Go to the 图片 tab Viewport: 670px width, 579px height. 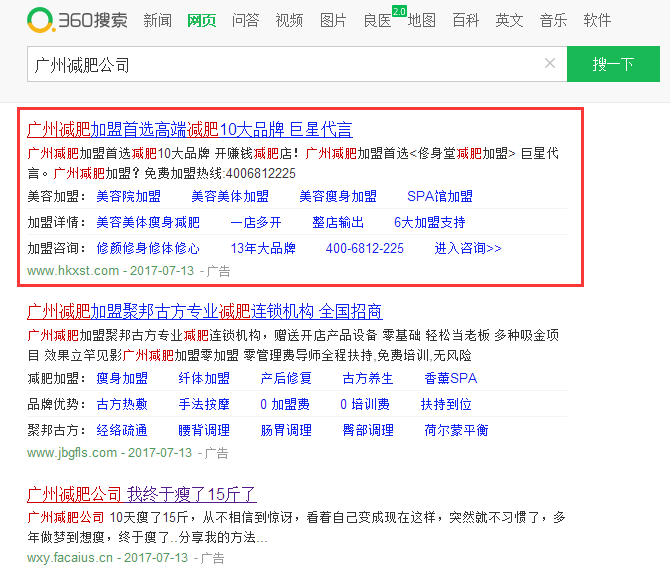(333, 20)
